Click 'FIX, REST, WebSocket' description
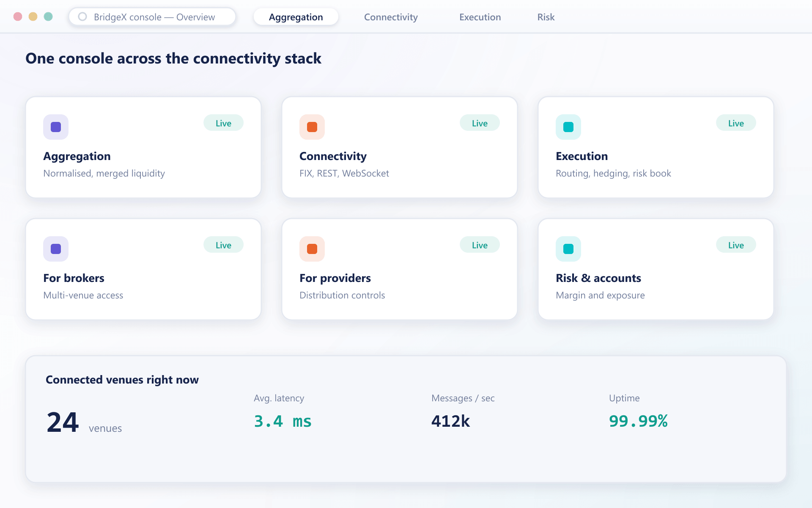 click(x=344, y=174)
